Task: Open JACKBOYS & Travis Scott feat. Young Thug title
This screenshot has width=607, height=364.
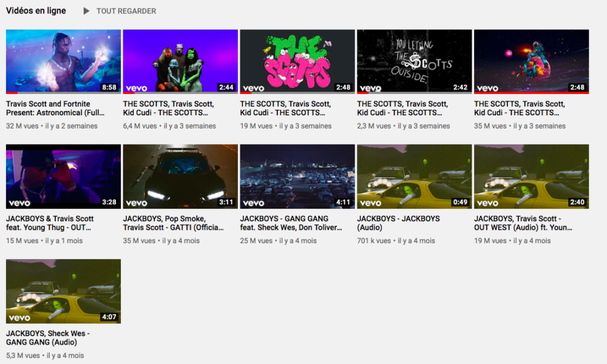Action: [50, 223]
